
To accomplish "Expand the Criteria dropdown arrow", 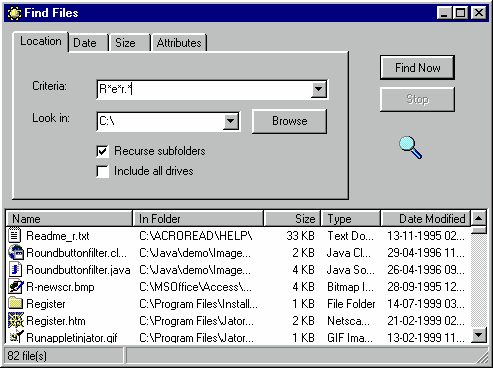I will point(319,89).
